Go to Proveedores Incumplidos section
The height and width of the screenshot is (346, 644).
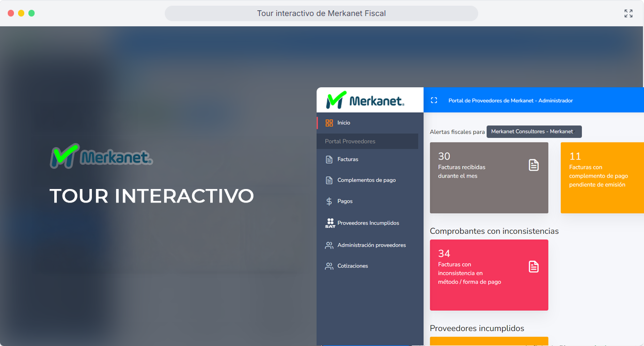coord(368,223)
